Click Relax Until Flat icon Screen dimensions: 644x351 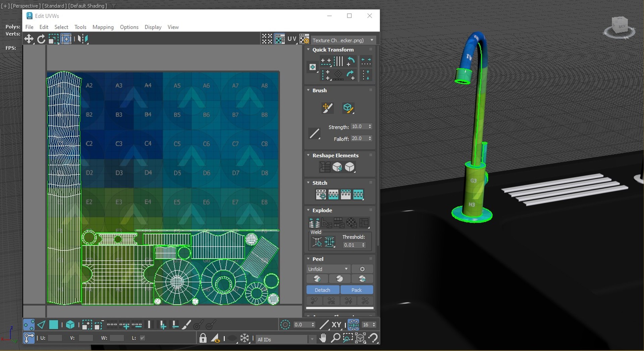pos(337,167)
